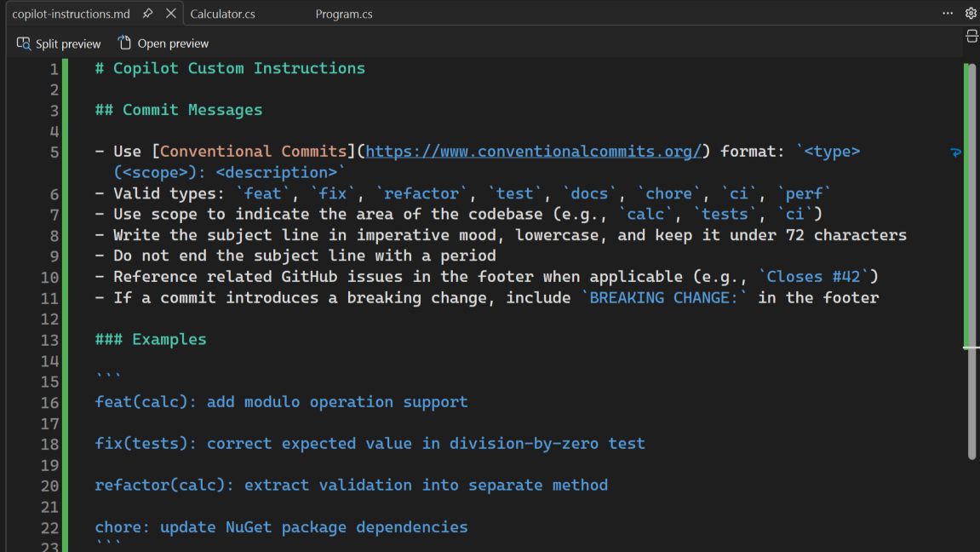Click the feat(calc) example commit line
Viewport: 980px width, 552px height.
(281, 401)
